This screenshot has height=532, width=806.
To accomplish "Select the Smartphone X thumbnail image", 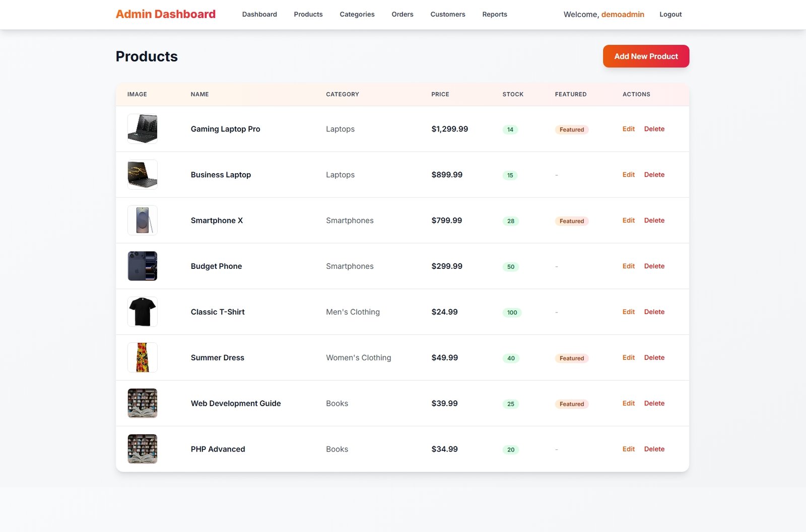I will click(x=143, y=220).
